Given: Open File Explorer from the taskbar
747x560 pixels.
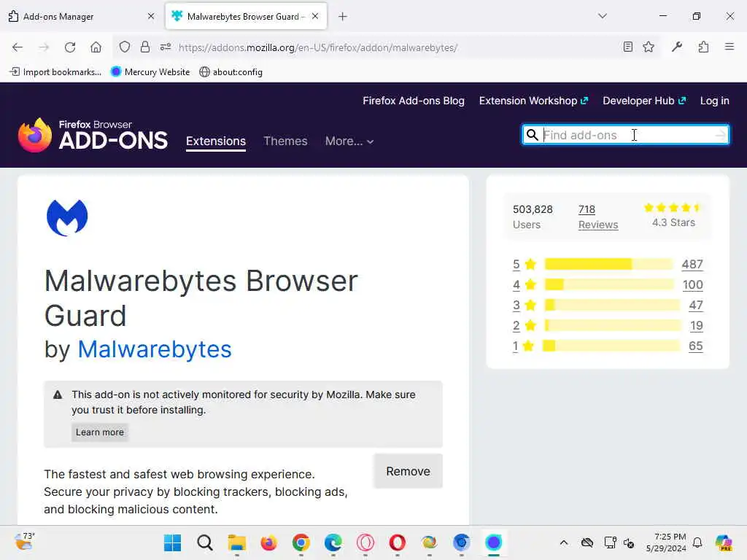Looking at the screenshot, I should 237,542.
